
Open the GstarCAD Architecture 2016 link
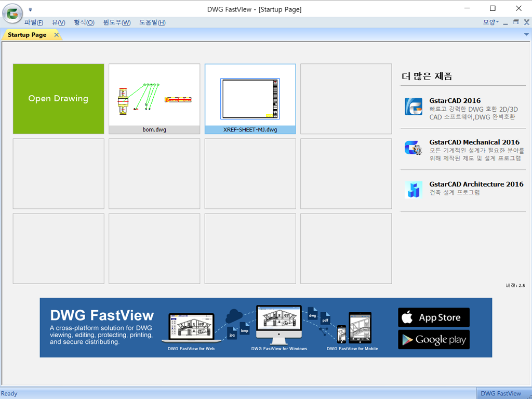pyautogui.click(x=476, y=184)
